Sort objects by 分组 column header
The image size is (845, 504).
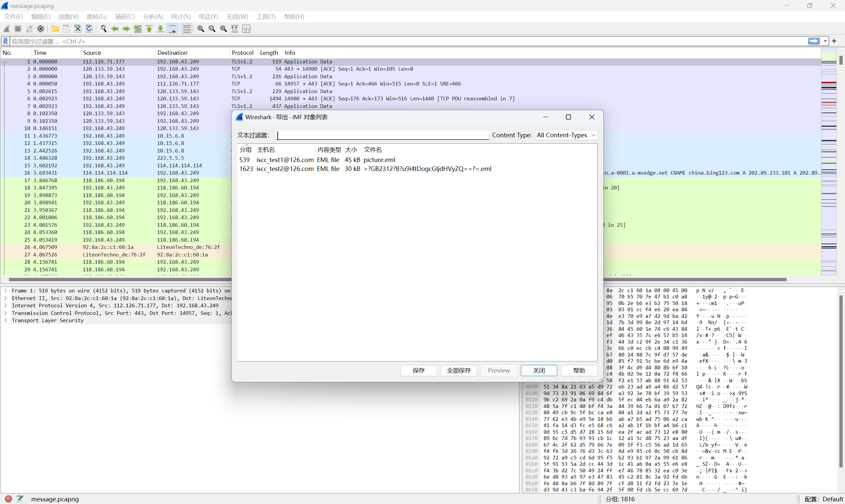(x=246, y=150)
